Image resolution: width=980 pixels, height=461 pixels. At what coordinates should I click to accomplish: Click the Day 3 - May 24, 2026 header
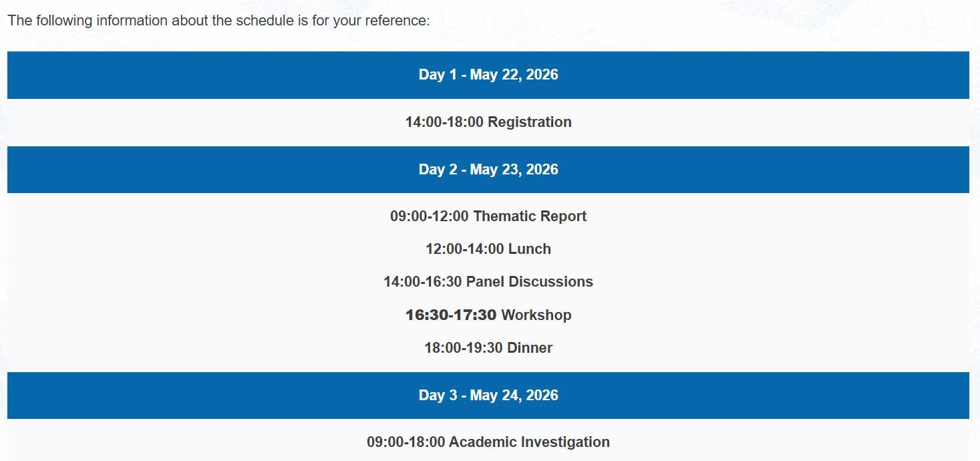[488, 396]
